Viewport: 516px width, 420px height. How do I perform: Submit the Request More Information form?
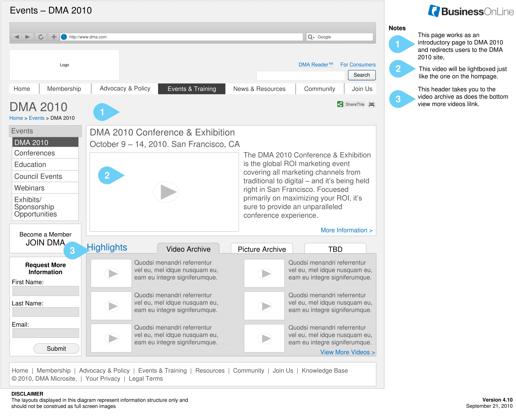56,348
